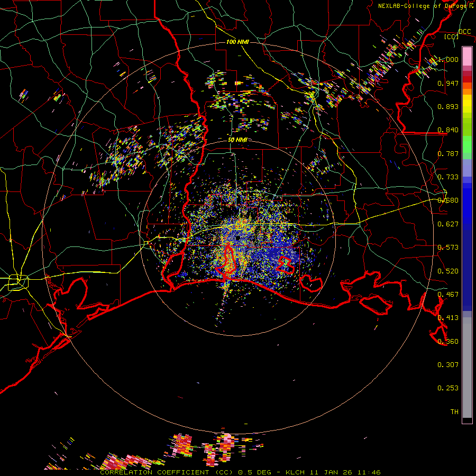The image size is (476, 476).
Task: Click the 0.360 scale value
Action: [x=448, y=342]
